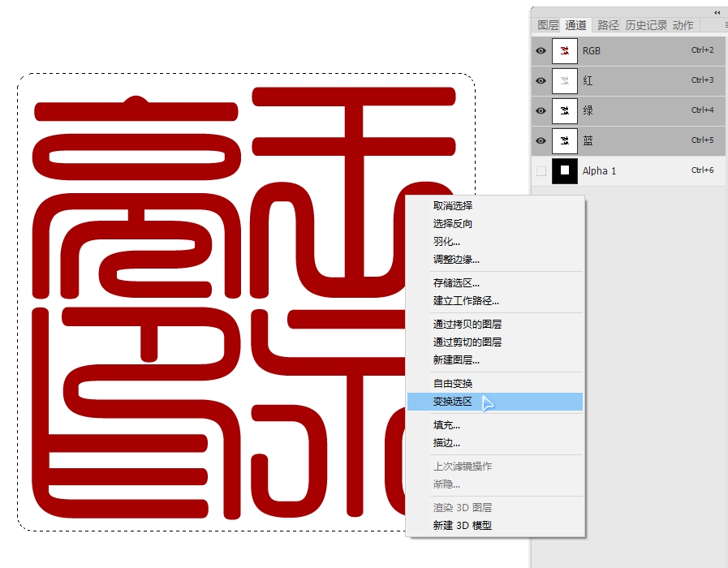This screenshot has width=728, height=568.
Task: Open the 历史记录 panel tab
Action: click(646, 25)
